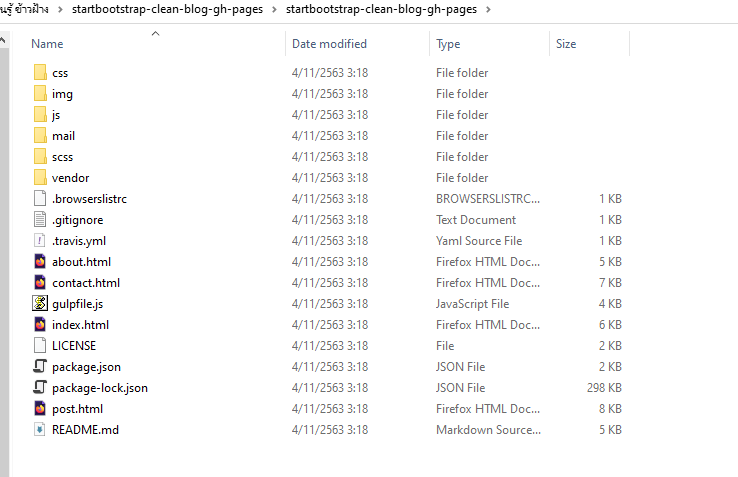738x477 pixels.
Task: Select the about.html file name
Action: 81,262
